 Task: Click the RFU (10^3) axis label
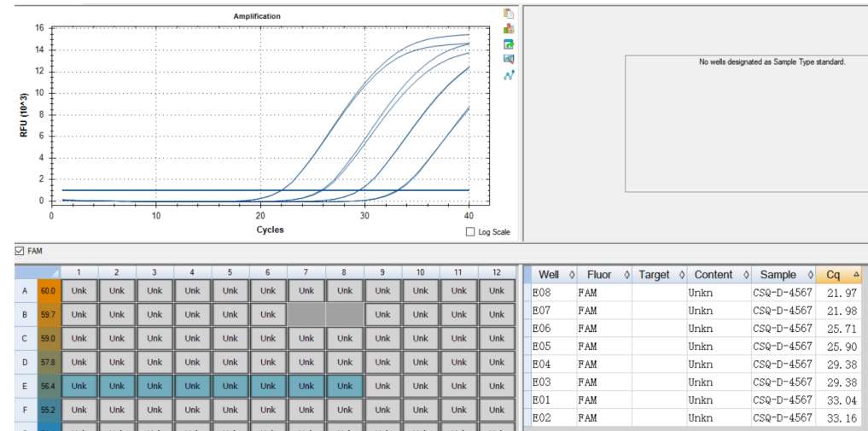coord(25,114)
